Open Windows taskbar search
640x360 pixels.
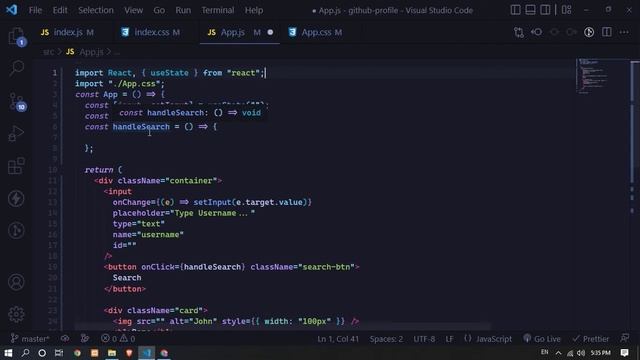point(25,353)
